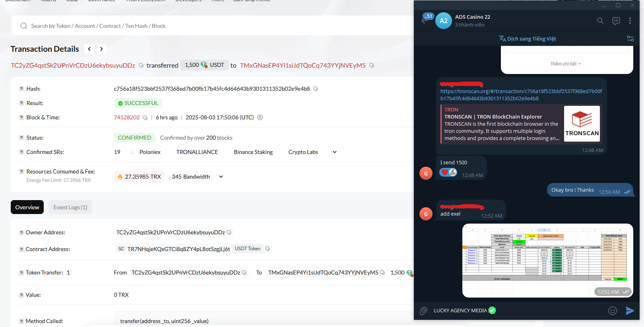The image size is (644, 327).
Task: Open the Poloniex super representative
Action: 150,152
